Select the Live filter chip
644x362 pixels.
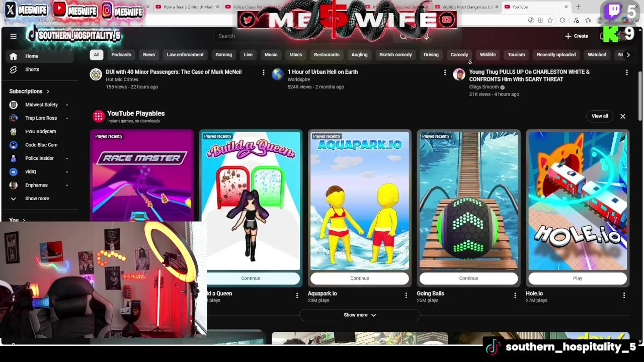click(248, 55)
